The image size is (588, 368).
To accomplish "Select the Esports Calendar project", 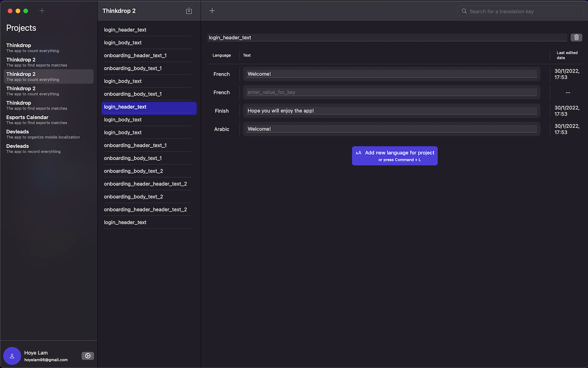I will click(49, 119).
